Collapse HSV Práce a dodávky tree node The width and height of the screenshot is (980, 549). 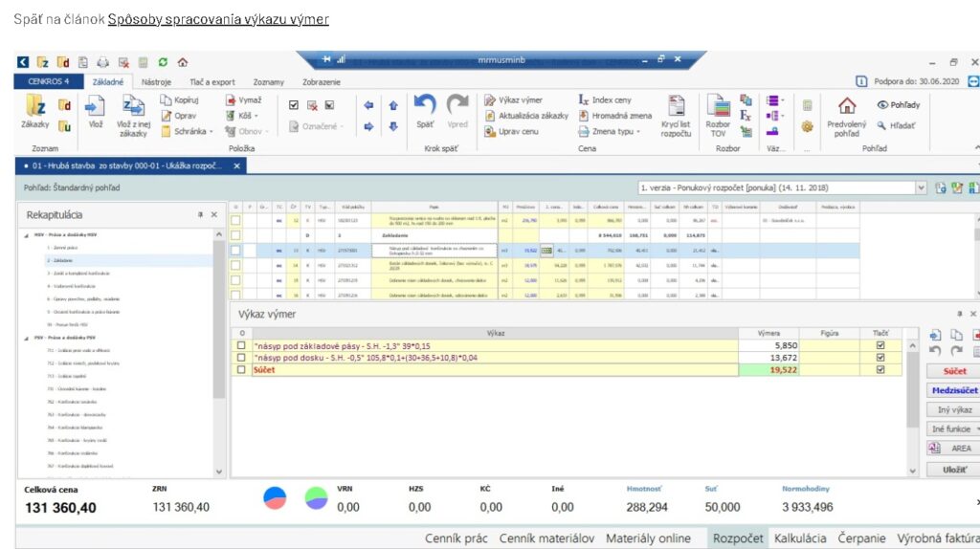(x=26, y=235)
